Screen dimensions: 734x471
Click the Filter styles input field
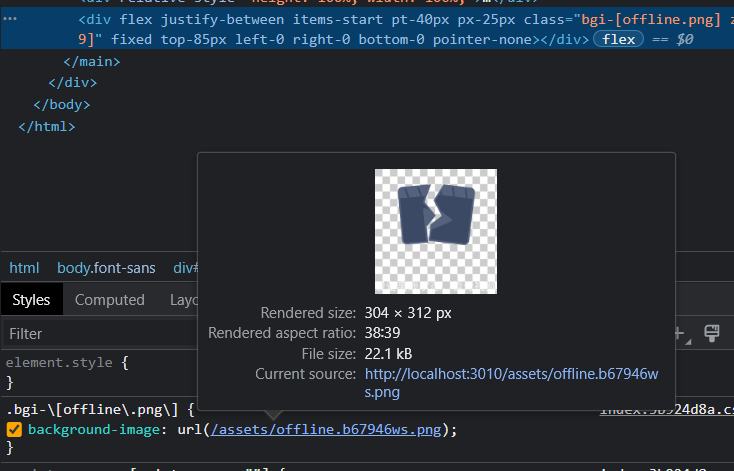tap(100, 334)
